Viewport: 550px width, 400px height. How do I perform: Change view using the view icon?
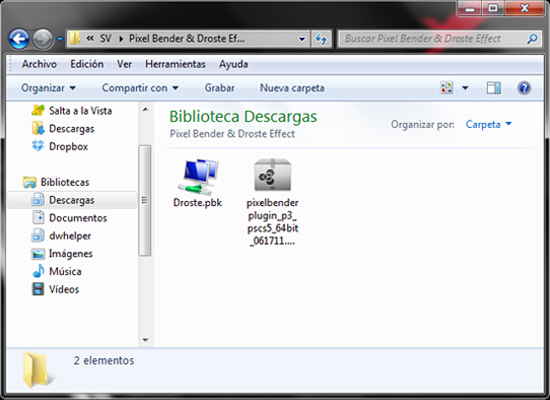447,88
